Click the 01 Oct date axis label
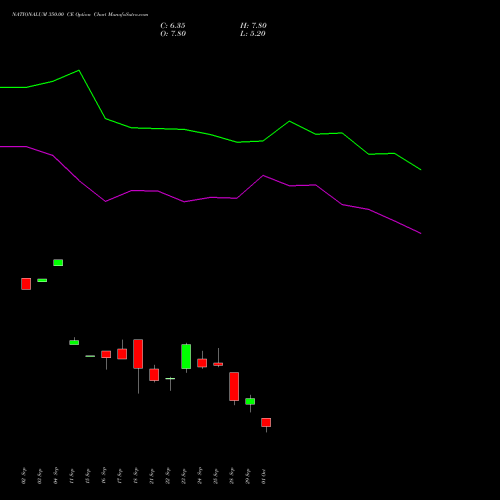The image size is (500, 500). pos(264,476)
